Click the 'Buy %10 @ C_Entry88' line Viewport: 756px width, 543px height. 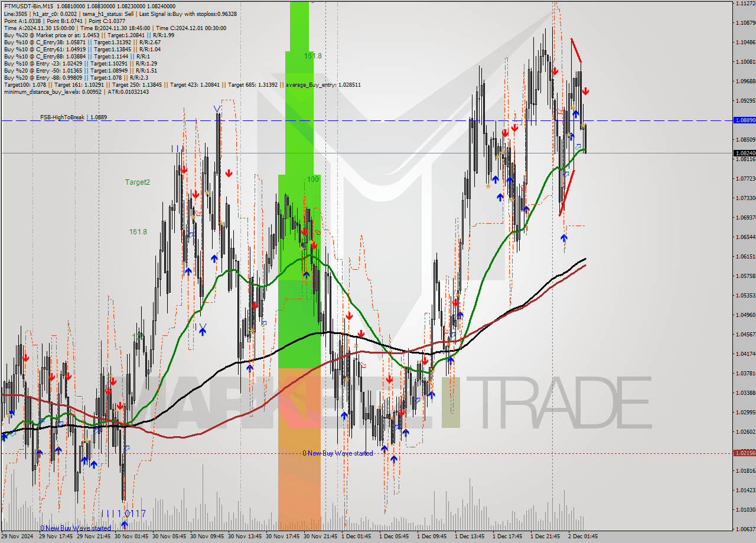click(x=77, y=56)
